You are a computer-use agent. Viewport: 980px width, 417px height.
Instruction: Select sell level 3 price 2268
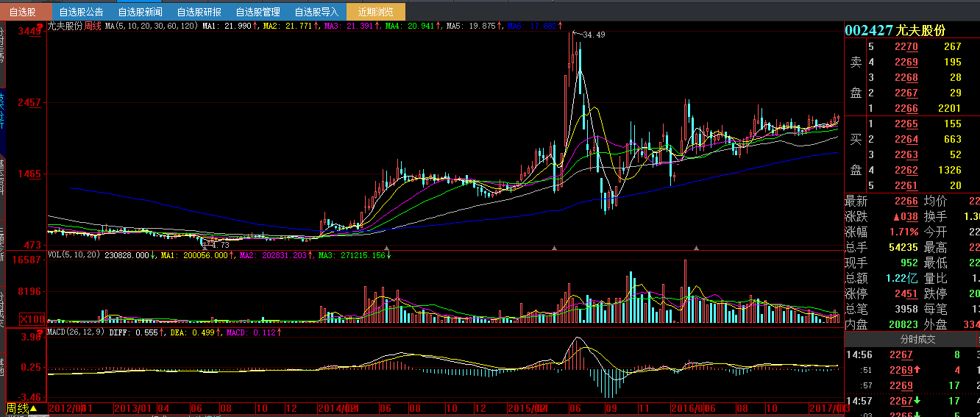click(x=906, y=77)
